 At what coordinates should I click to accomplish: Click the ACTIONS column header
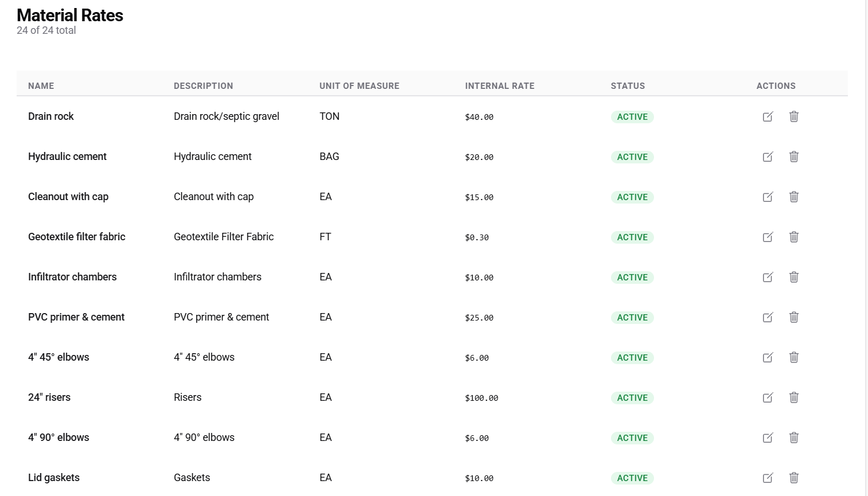tap(776, 86)
